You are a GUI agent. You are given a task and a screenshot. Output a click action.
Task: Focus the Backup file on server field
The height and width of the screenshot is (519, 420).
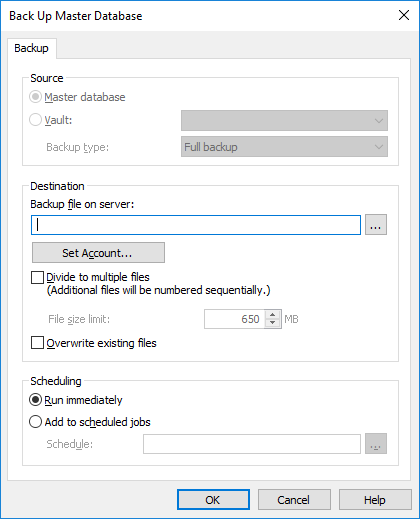(196, 225)
